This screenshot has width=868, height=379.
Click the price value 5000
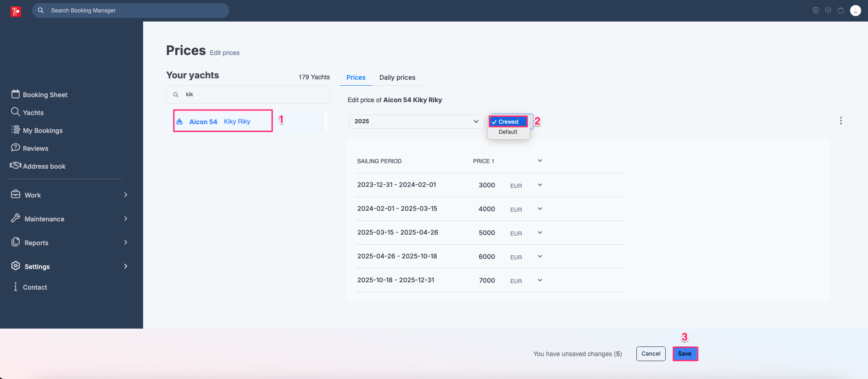[487, 233]
